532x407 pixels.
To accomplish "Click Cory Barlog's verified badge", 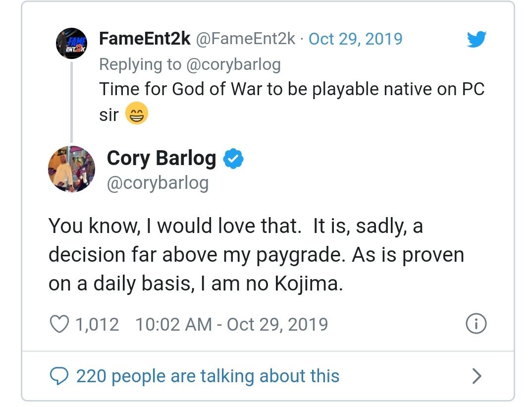I will click(x=233, y=159).
